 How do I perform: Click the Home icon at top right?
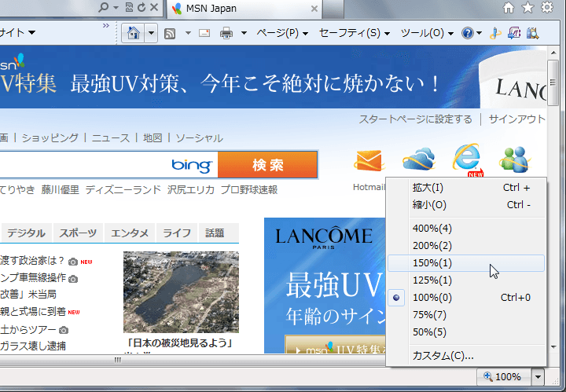click(x=509, y=7)
